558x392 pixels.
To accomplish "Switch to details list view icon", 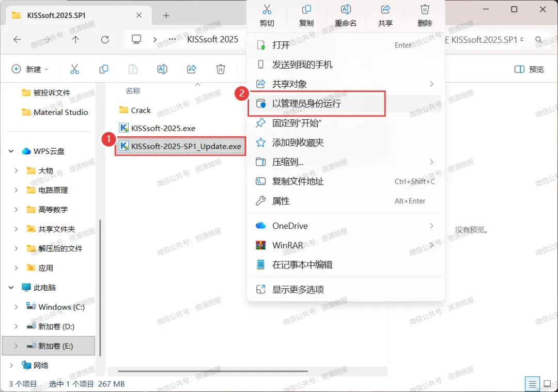I will click(x=532, y=384).
